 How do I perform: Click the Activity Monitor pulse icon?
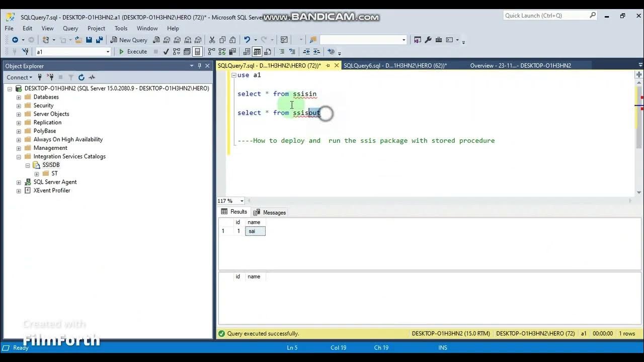point(92,77)
